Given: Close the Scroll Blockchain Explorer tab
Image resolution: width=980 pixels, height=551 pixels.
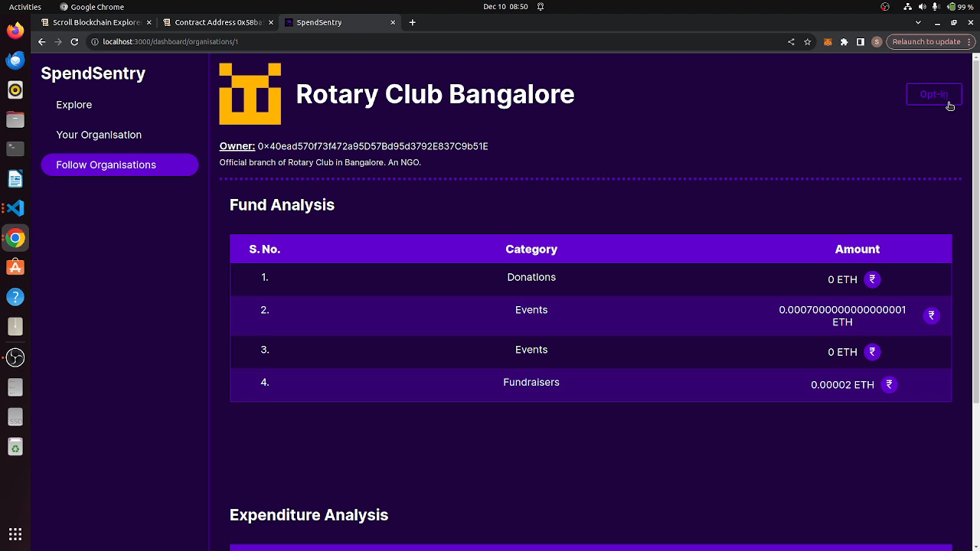Looking at the screenshot, I should (x=149, y=22).
